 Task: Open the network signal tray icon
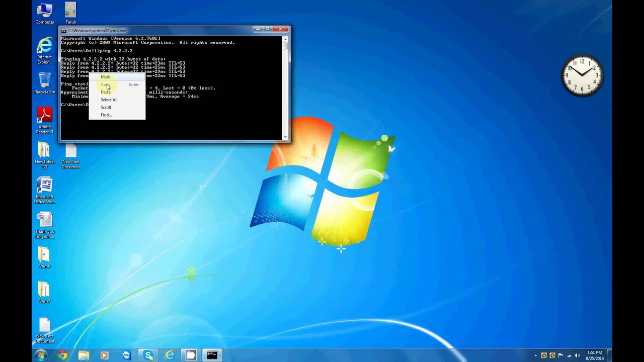[x=569, y=355]
